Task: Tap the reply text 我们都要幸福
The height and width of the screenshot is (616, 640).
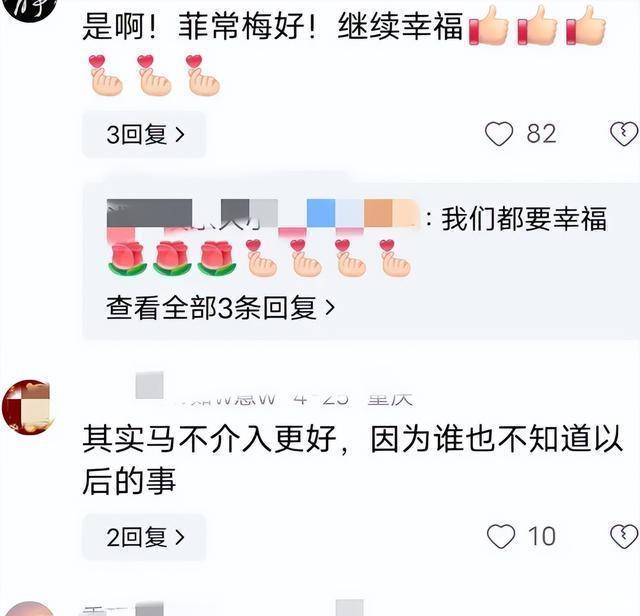Action: [524, 219]
